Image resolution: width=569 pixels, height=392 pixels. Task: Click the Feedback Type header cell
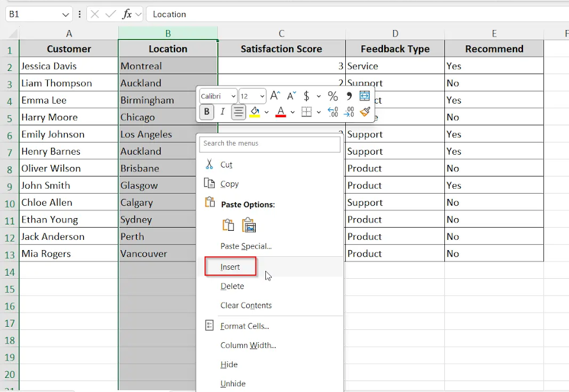[395, 49]
